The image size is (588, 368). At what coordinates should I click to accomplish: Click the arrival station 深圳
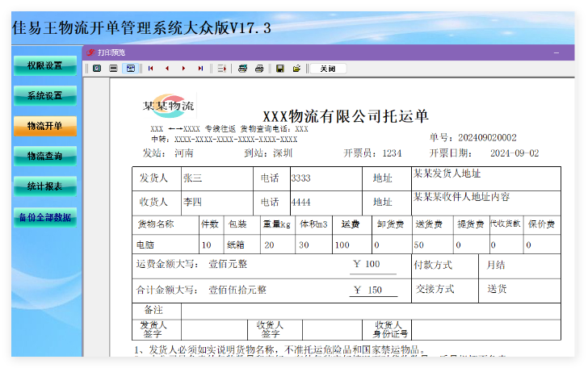pos(283,153)
